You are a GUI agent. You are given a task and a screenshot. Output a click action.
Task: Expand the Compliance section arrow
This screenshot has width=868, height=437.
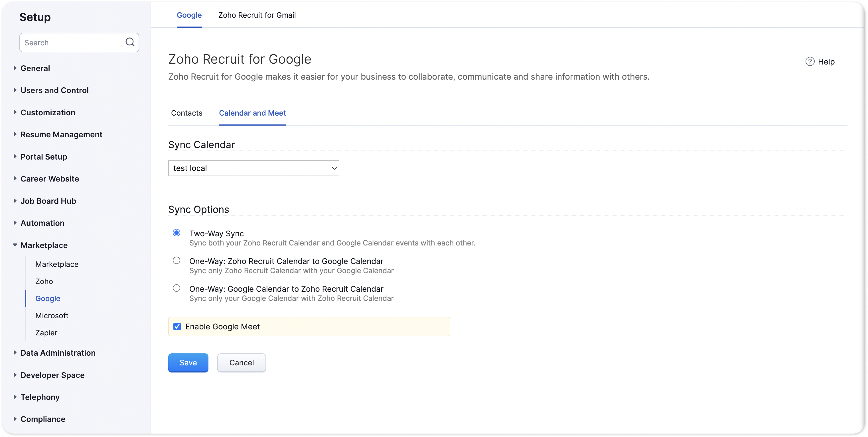pos(15,419)
